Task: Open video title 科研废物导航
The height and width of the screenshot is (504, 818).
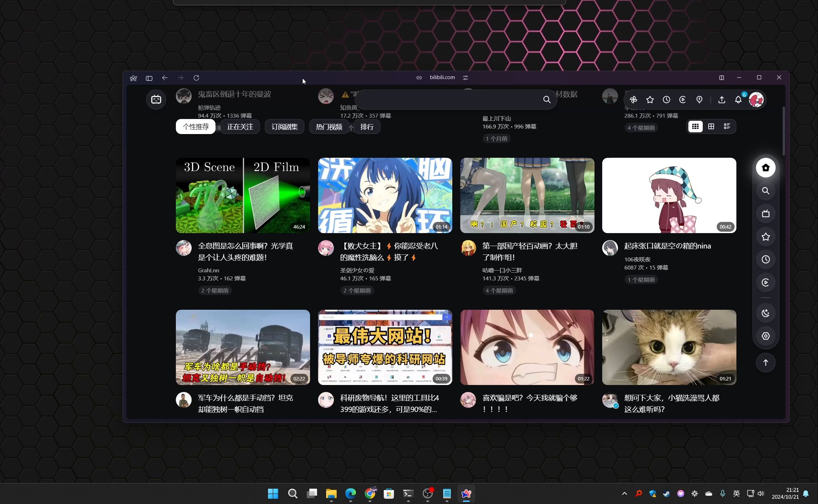Action: (389, 404)
